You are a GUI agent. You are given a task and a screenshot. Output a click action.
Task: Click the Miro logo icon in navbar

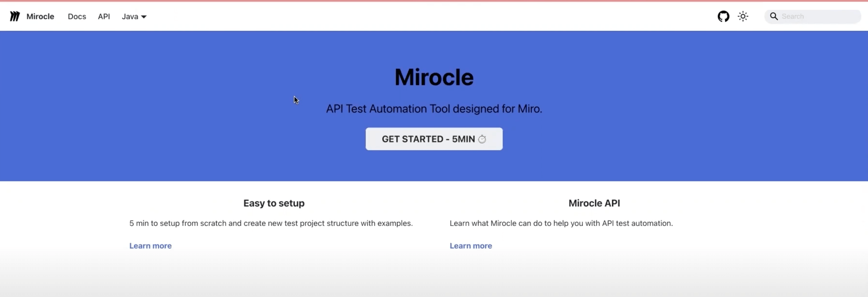(x=15, y=16)
